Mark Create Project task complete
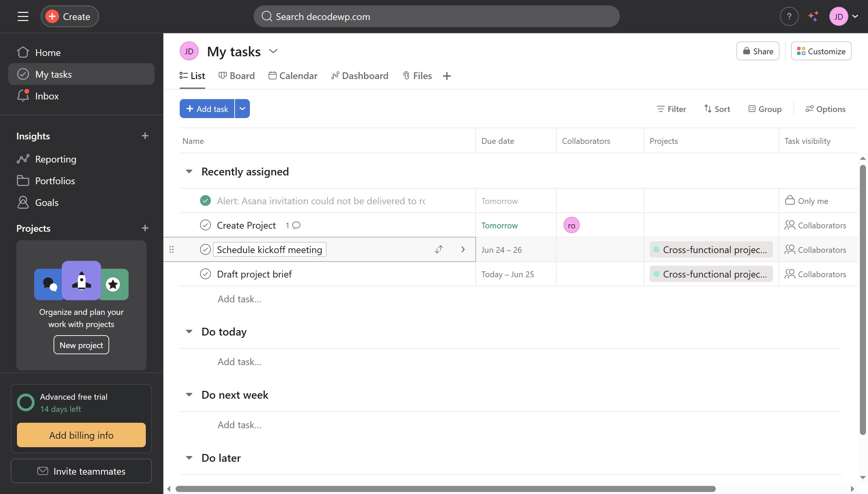This screenshot has height=494, width=868. [x=205, y=225]
